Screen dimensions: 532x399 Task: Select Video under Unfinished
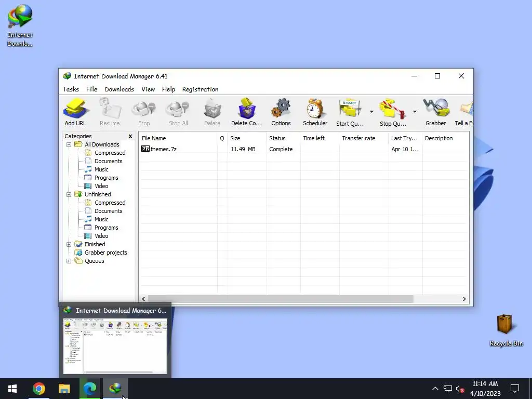tap(101, 236)
